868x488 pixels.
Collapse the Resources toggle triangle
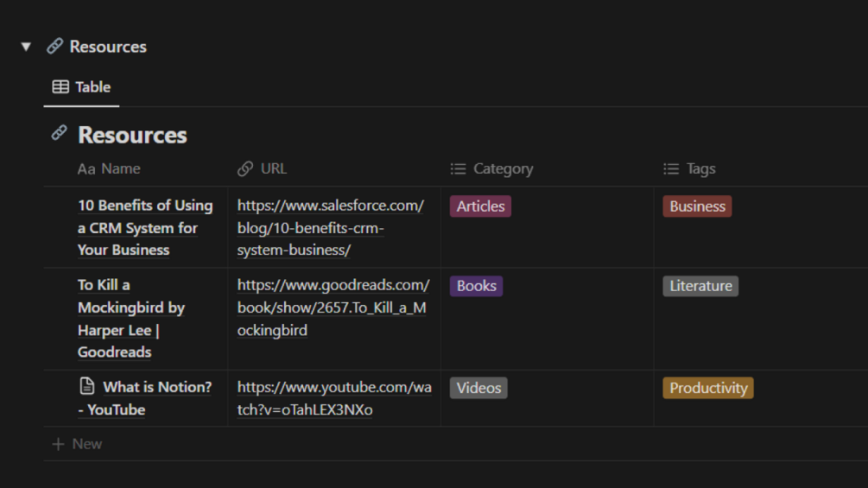[x=26, y=47]
